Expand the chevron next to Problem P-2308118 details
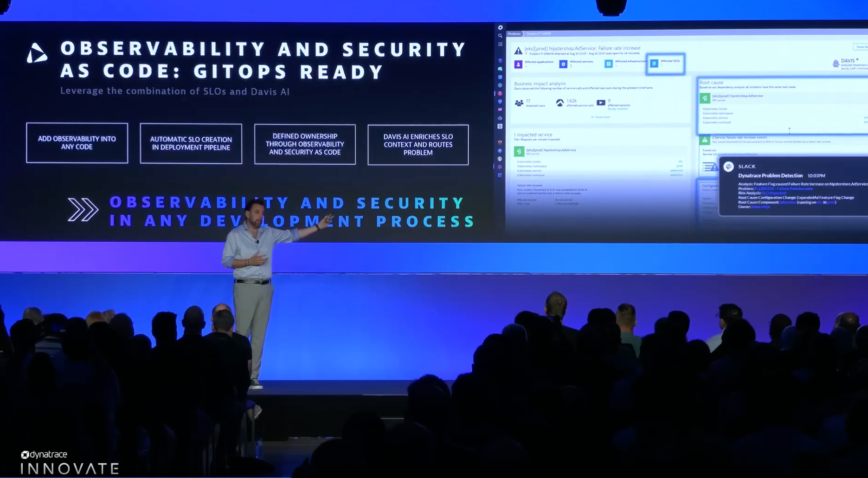This screenshot has width=868, height=478. coord(527,53)
